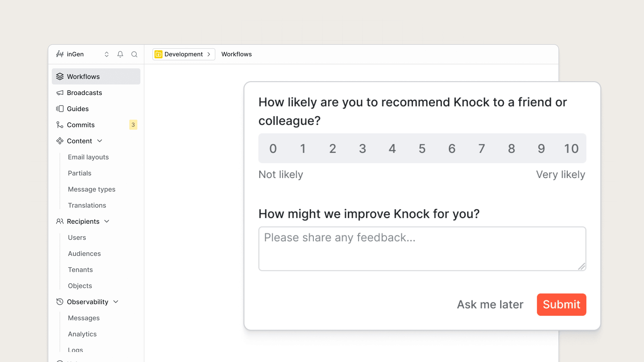The image size is (644, 362).
Task: Click the inGen logo icon
Action: [60, 54]
